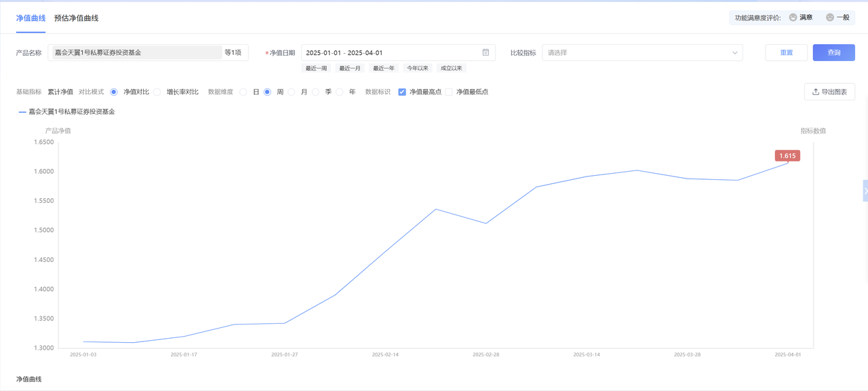The image size is (868, 391).
Task: Click the calendar icon in date field
Action: pos(486,52)
